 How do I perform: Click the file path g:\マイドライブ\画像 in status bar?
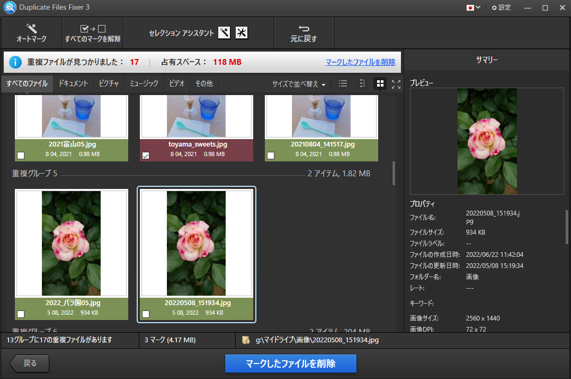click(317, 340)
